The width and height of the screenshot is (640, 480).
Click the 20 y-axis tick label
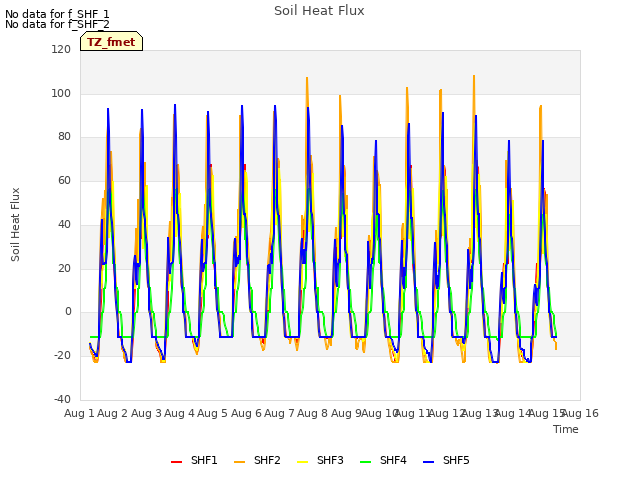pos(64,268)
